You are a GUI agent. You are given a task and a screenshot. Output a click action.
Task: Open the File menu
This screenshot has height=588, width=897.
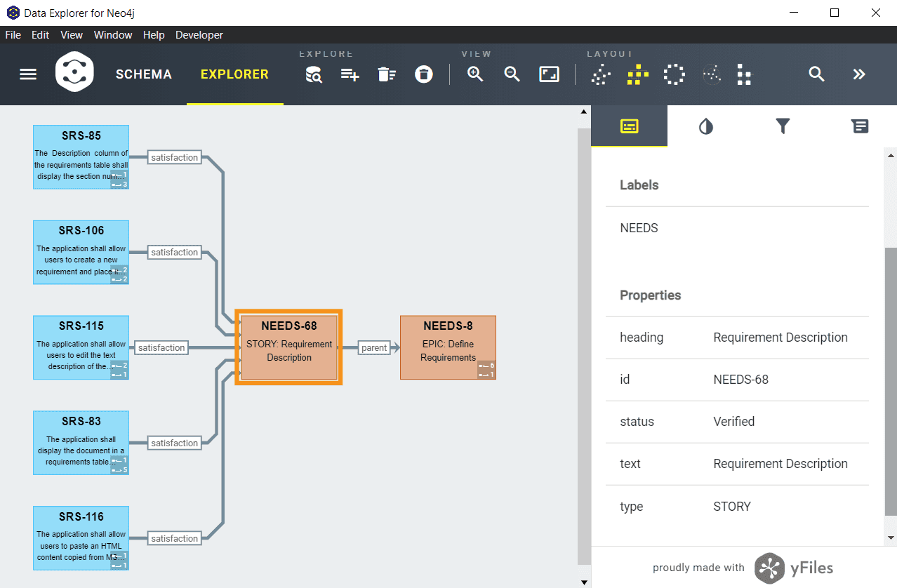13,35
